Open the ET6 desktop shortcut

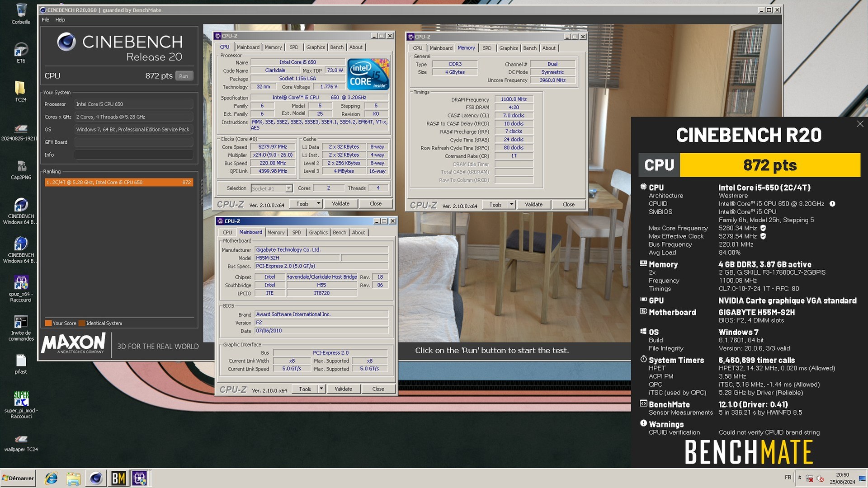pos(21,52)
